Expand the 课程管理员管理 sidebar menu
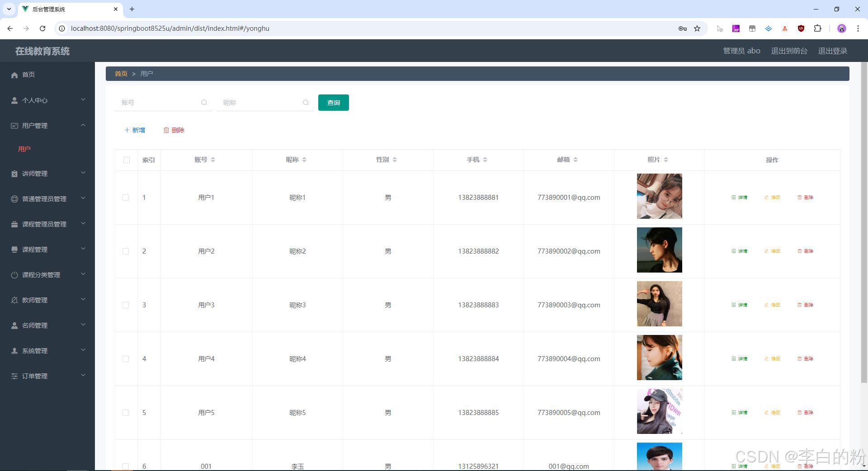This screenshot has width=868, height=471. pyautogui.click(x=47, y=224)
